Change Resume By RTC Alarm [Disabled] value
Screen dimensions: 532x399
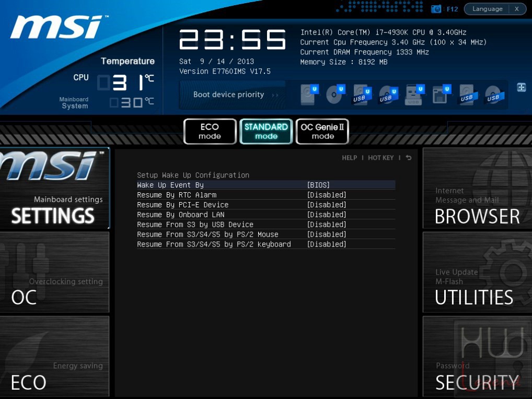pyautogui.click(x=327, y=195)
